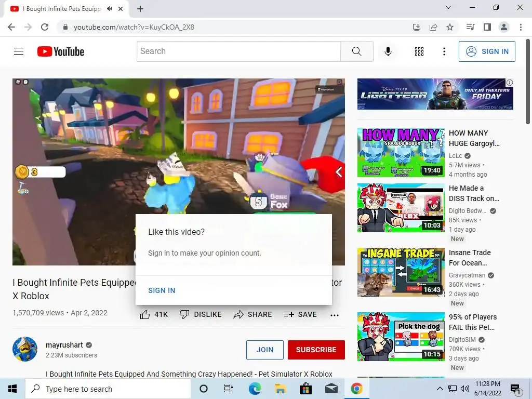View the site lock icon info

pyautogui.click(x=65, y=27)
